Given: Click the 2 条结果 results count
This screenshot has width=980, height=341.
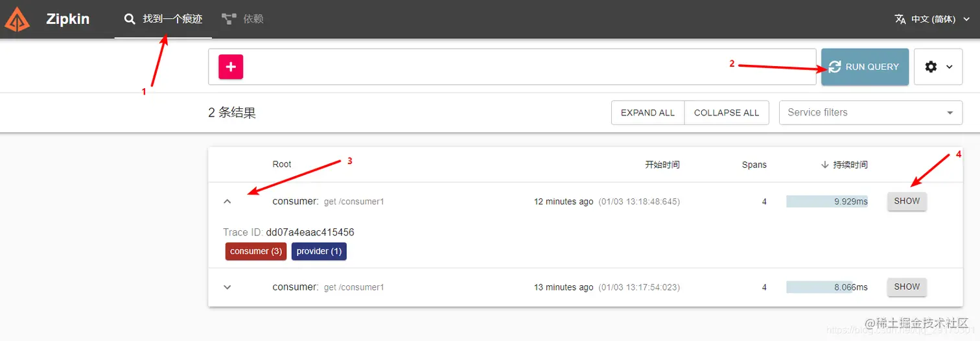Looking at the screenshot, I should pyautogui.click(x=232, y=113).
